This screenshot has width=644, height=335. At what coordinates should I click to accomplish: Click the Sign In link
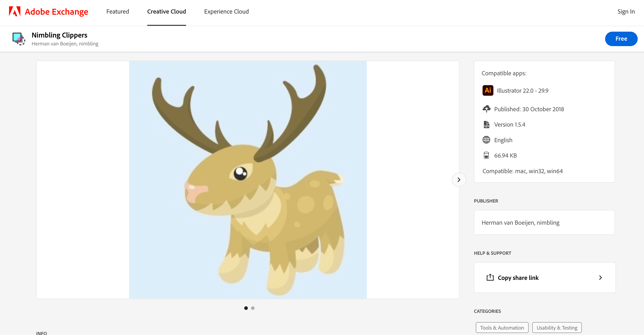[626, 12]
